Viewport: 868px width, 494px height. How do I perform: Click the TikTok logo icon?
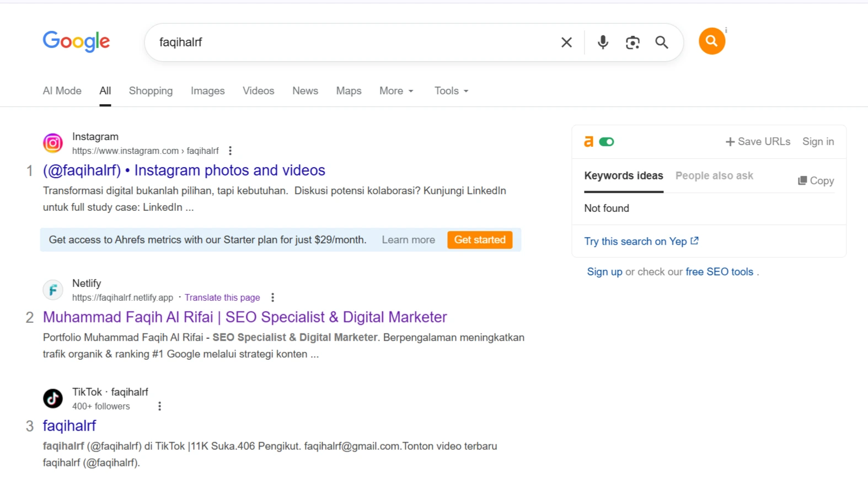(x=53, y=399)
